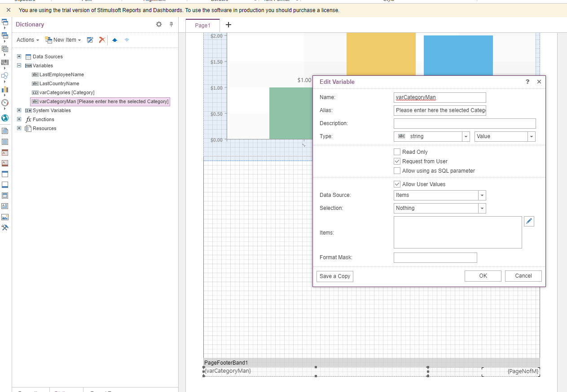Select the Map globe component in the toolbox
The image size is (567, 392).
tap(5, 118)
